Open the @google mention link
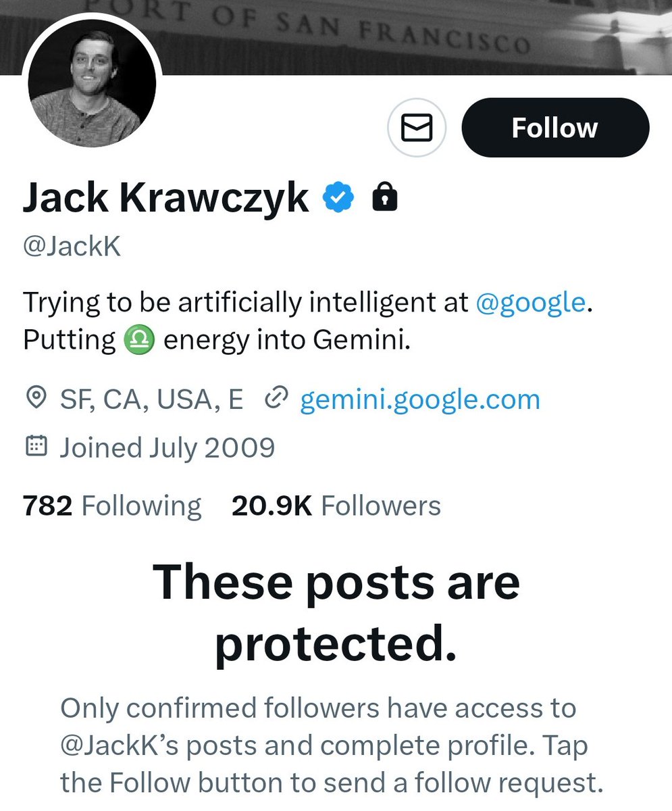Screen dimensions: 672x811 pos(530,302)
